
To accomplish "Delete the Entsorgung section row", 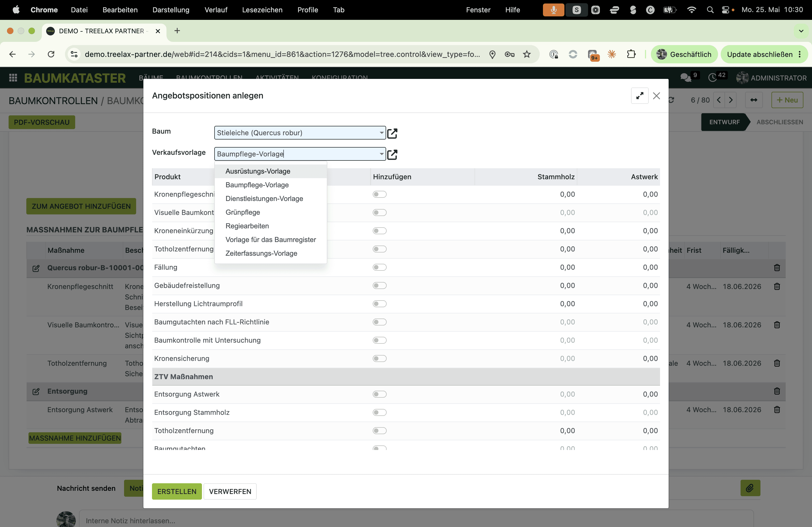I will tap(777, 391).
